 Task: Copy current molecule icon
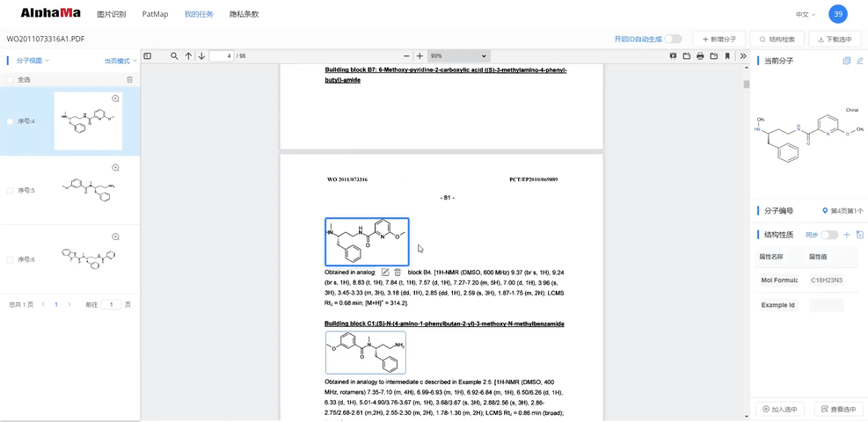tap(846, 61)
